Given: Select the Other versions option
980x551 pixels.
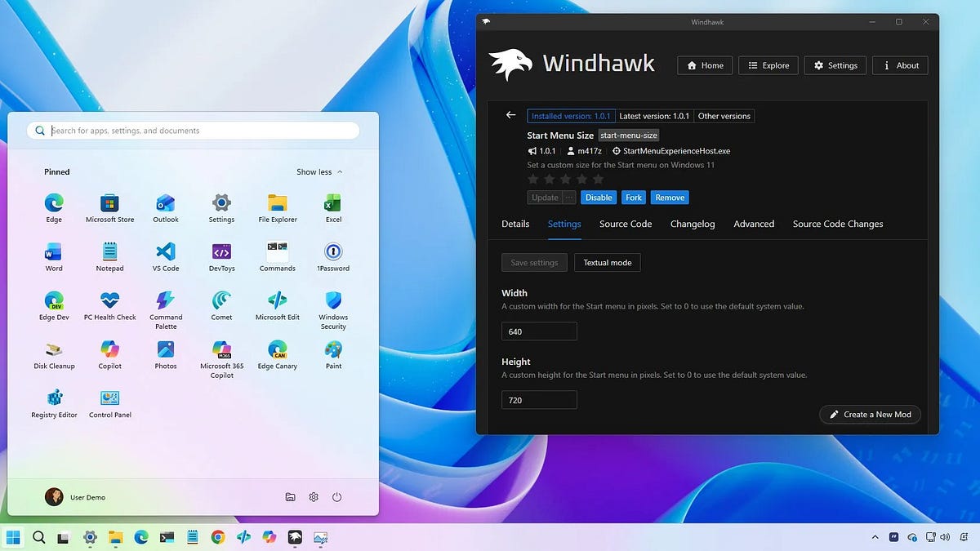Looking at the screenshot, I should pyautogui.click(x=724, y=116).
